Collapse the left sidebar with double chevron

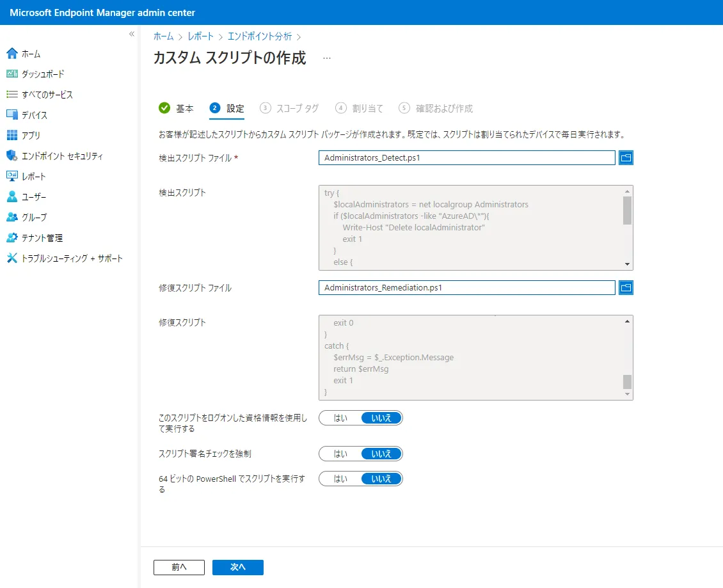click(131, 34)
